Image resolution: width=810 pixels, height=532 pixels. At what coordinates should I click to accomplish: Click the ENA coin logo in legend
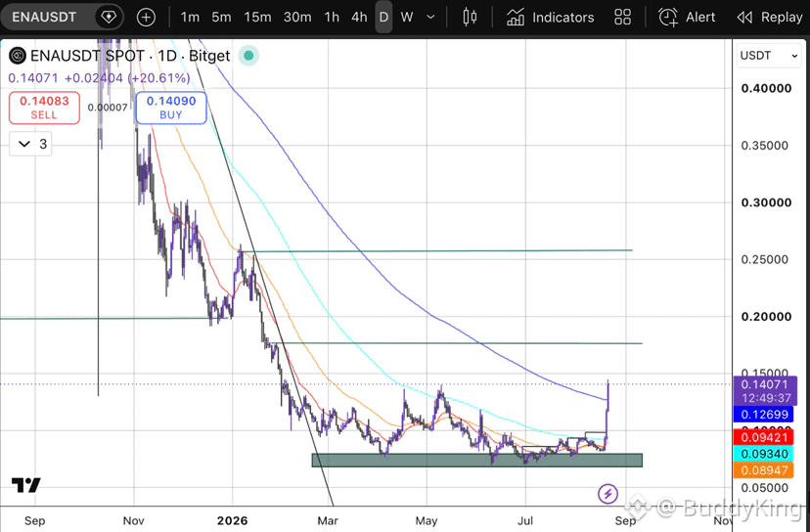pyautogui.click(x=17, y=56)
